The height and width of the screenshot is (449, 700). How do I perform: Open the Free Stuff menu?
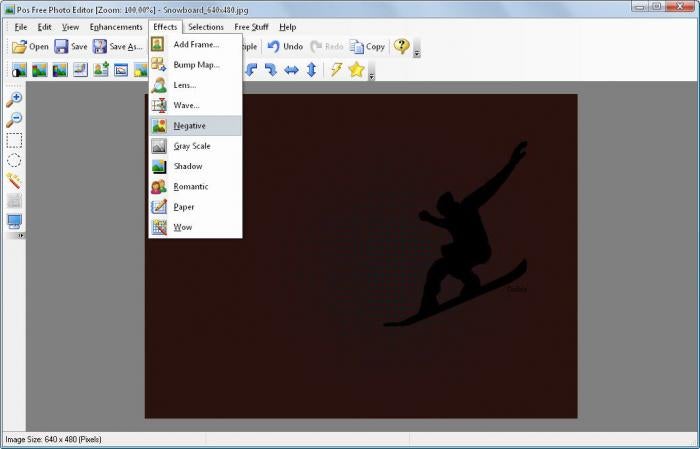pos(251,27)
